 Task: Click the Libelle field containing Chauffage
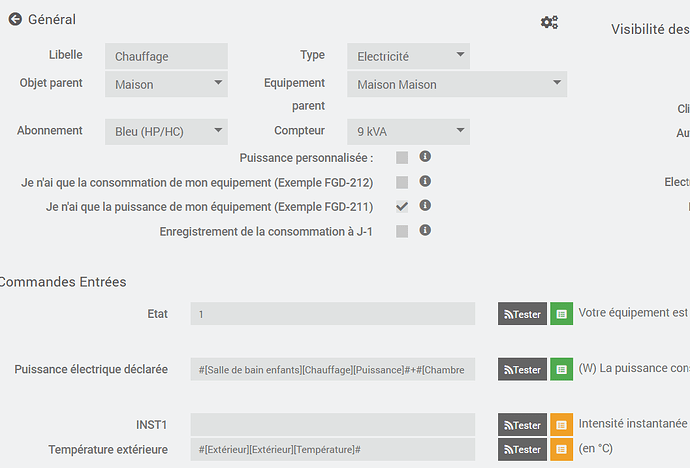point(166,57)
